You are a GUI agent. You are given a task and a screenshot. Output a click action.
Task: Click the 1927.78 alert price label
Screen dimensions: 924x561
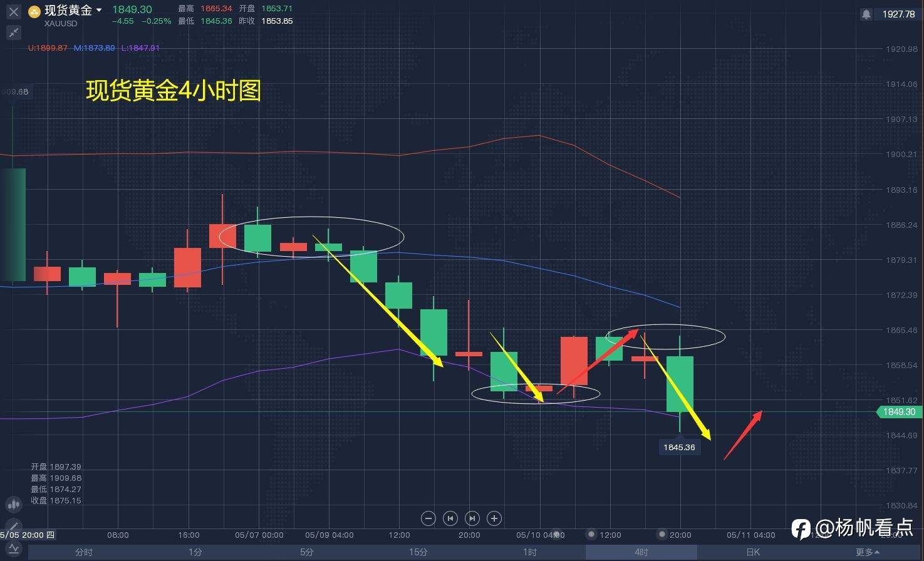pos(898,14)
